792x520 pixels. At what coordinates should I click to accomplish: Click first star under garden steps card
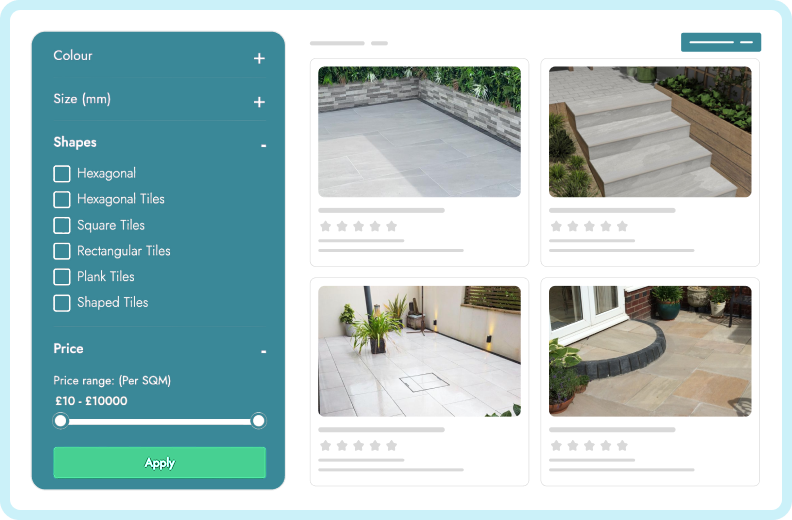pos(556,226)
